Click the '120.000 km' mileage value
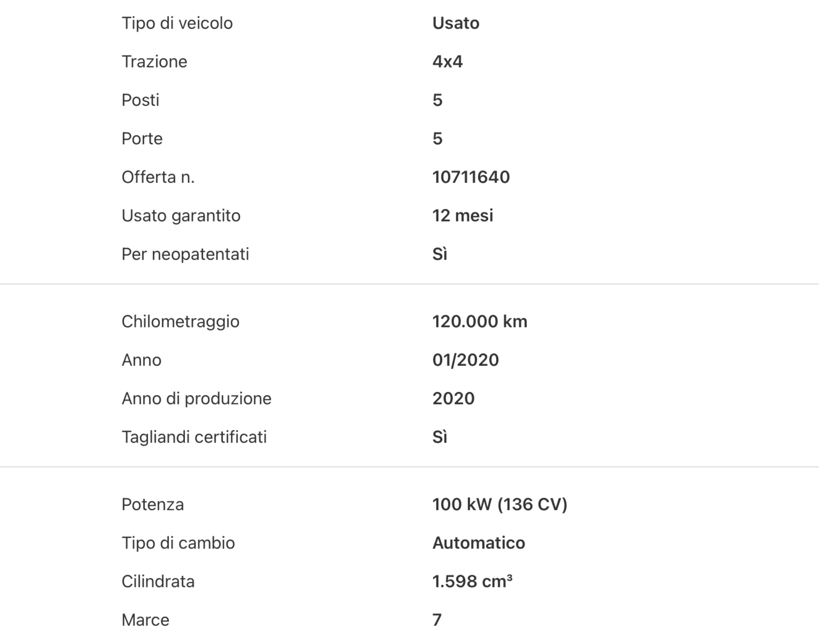 480,322
